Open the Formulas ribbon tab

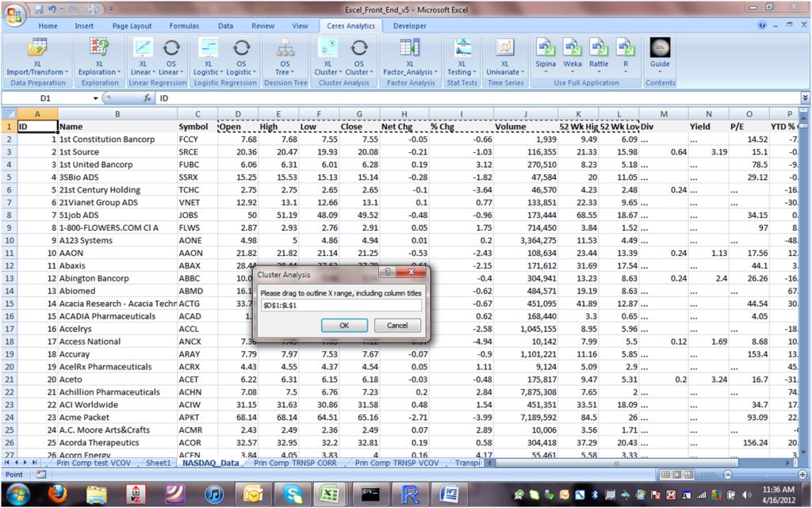point(184,26)
